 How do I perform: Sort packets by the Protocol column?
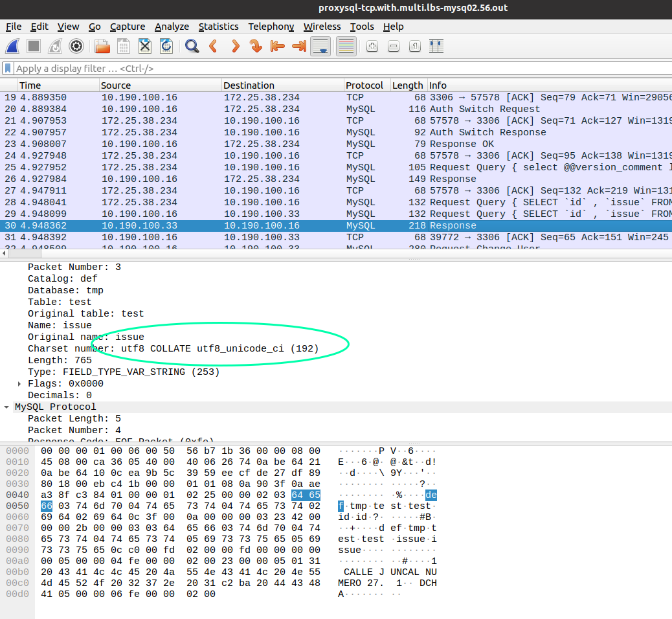point(365,85)
